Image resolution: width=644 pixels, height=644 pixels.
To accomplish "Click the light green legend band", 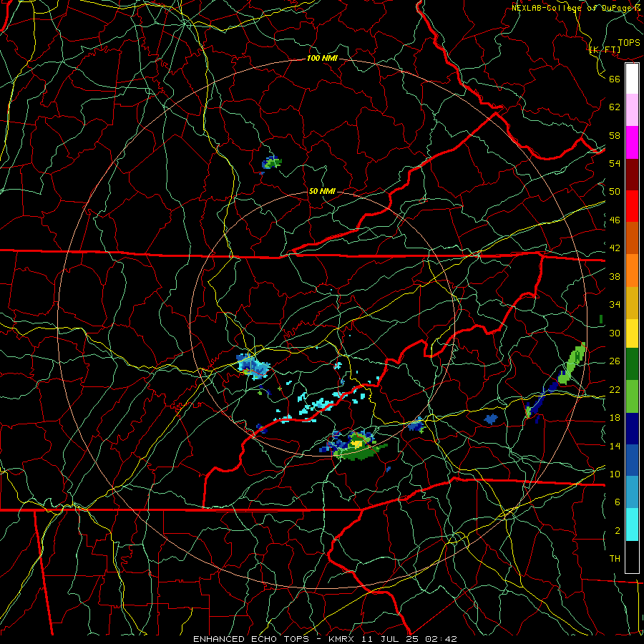I will [632, 396].
